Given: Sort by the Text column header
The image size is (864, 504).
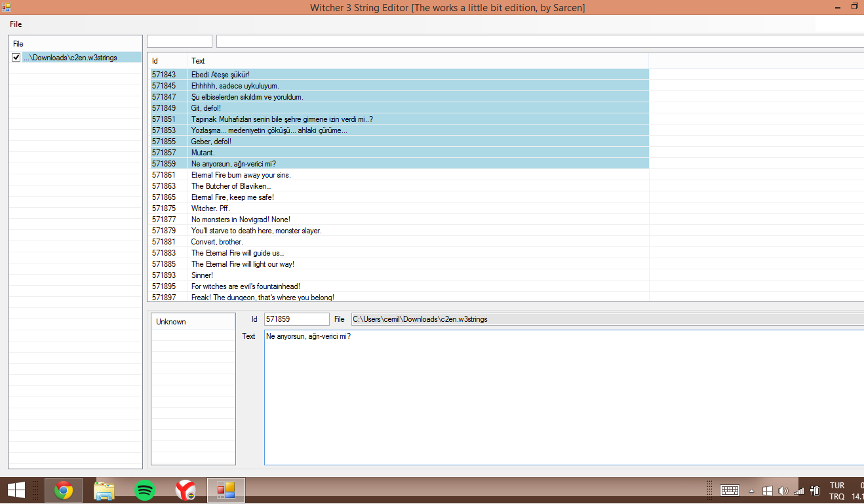Looking at the screenshot, I should [418, 60].
